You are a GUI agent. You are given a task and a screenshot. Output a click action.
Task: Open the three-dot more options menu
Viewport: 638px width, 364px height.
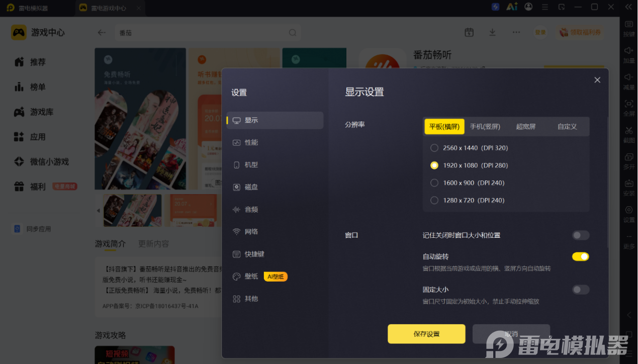click(516, 32)
